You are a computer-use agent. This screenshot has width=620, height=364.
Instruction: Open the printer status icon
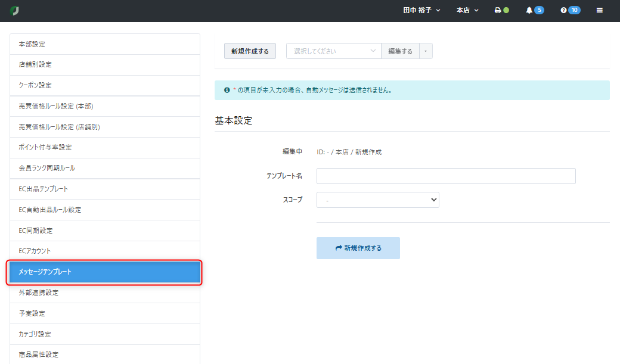click(498, 11)
